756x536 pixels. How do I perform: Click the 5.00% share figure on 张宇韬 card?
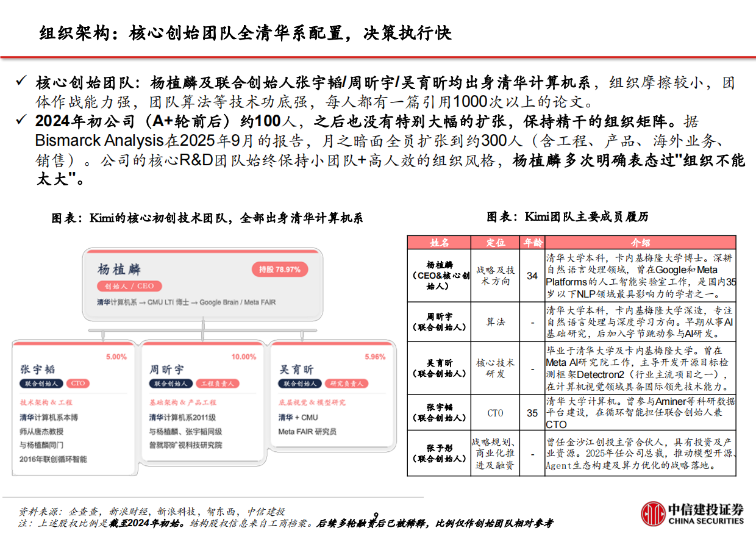point(116,357)
